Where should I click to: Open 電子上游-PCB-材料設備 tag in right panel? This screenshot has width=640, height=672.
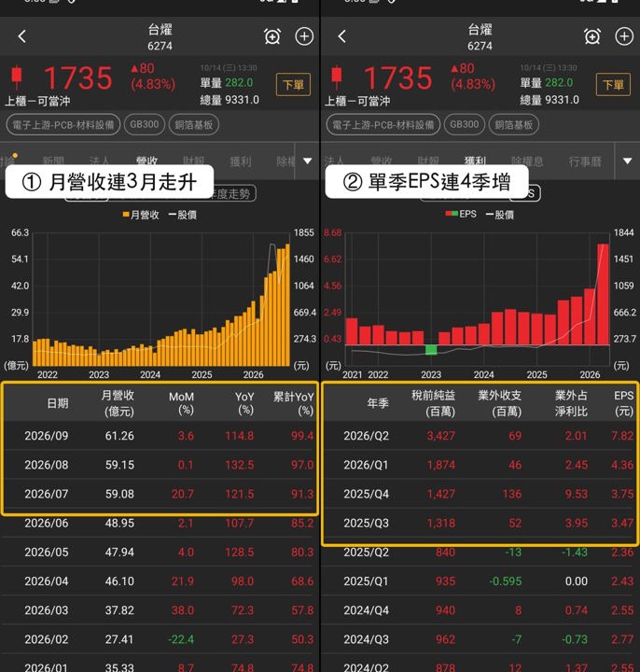point(383,125)
